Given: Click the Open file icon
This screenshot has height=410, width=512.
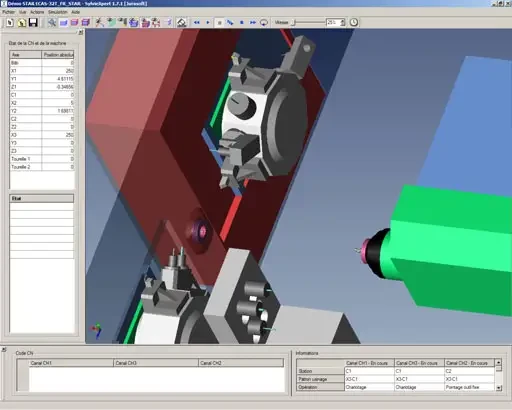Looking at the screenshot, I should pos(22,23).
